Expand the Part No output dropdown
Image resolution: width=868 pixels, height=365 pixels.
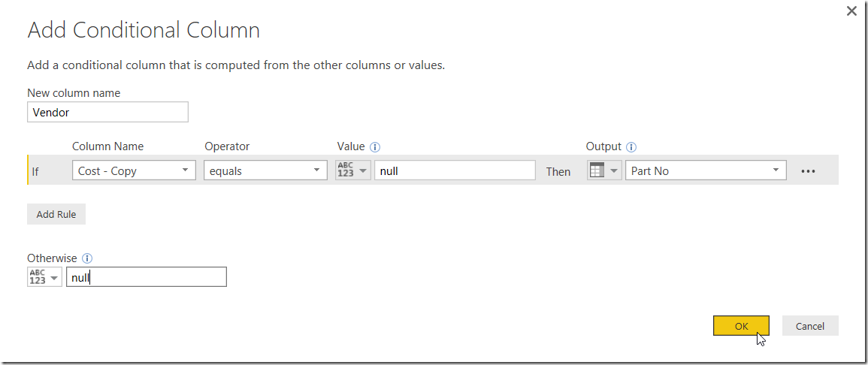coord(706,171)
